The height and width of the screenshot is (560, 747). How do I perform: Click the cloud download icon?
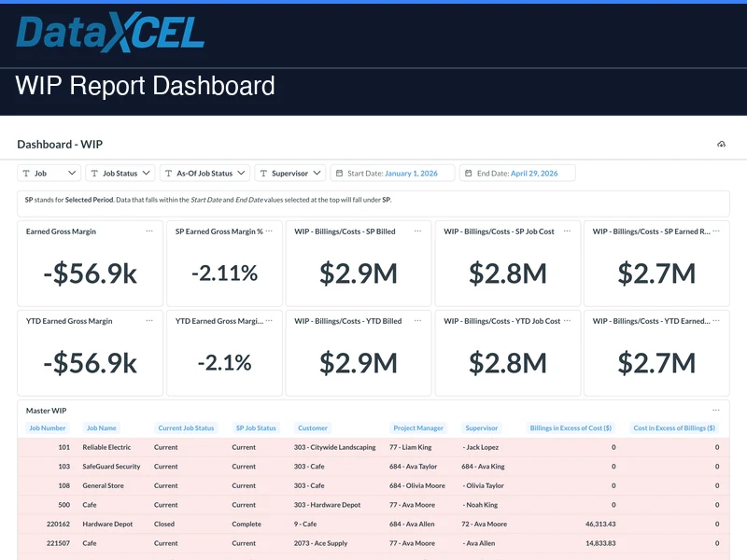[721, 145]
